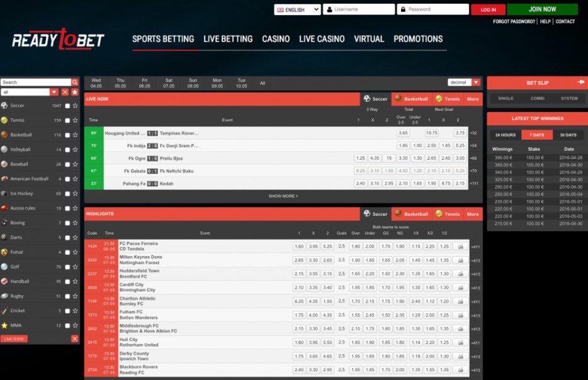Click the Live Score button
588x380 pixels.
click(14, 338)
